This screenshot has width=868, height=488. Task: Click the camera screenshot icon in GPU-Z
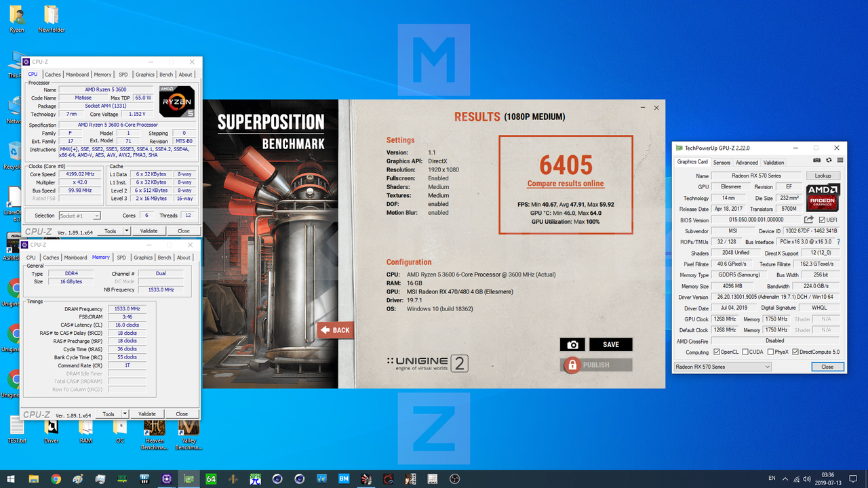pyautogui.click(x=816, y=160)
